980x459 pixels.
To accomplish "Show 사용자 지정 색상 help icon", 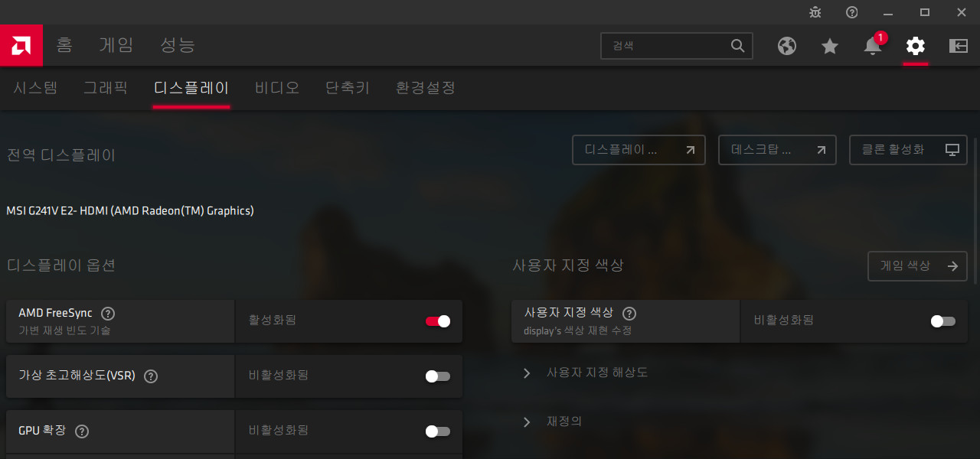I will [x=629, y=313].
